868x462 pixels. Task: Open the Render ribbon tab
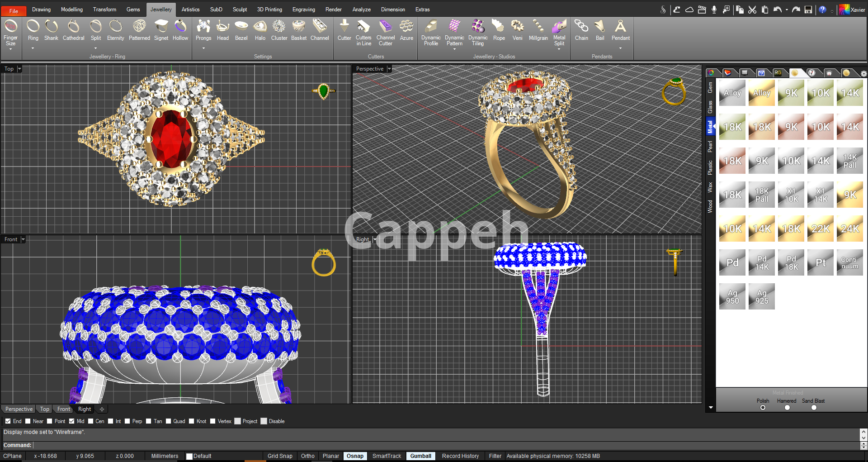click(333, 10)
